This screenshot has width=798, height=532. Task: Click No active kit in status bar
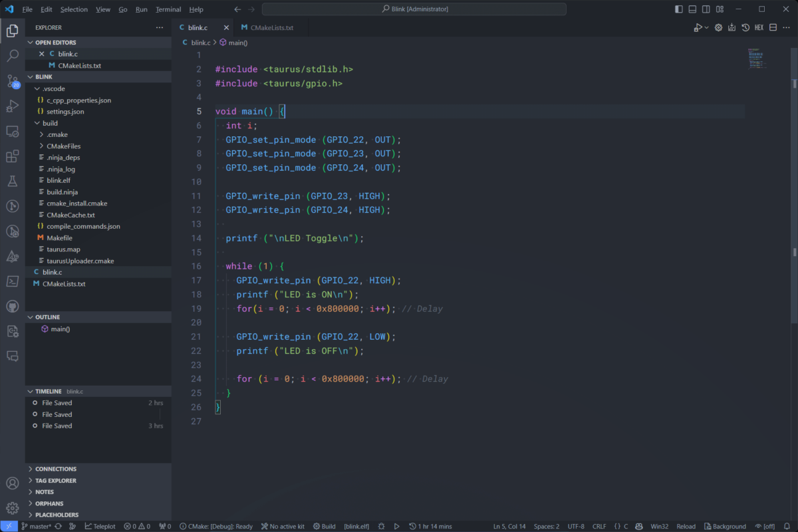click(283, 526)
